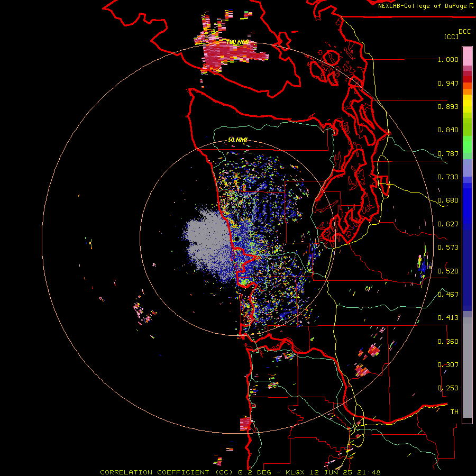476x476 pixels.
Task: Click the 0.2 DEG elevation text
Action: click(x=255, y=472)
